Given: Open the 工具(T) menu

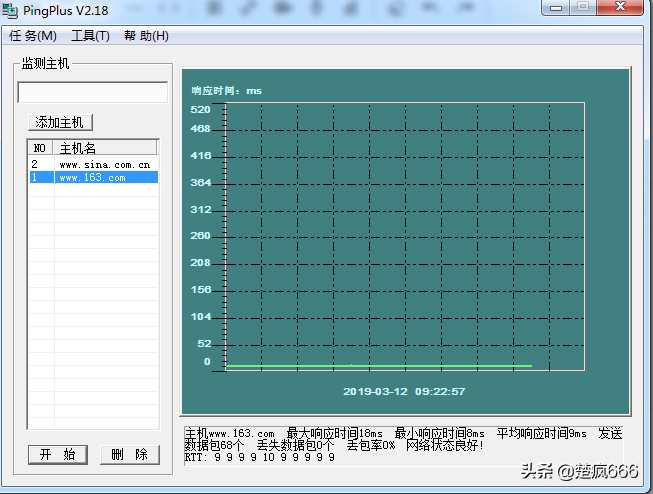Looking at the screenshot, I should [90, 36].
